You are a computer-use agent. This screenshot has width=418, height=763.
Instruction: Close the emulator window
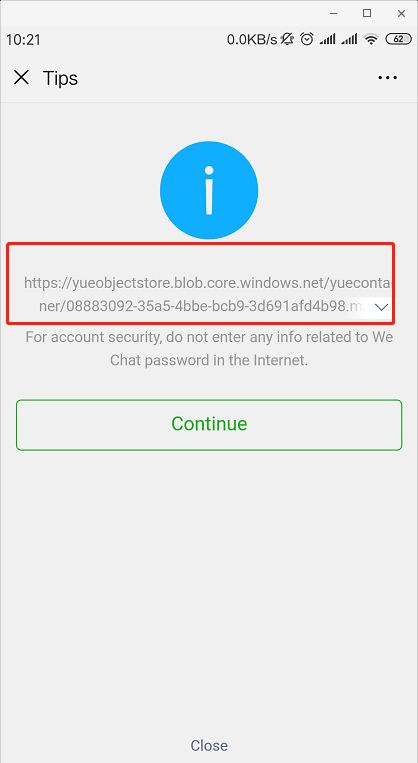tap(401, 14)
